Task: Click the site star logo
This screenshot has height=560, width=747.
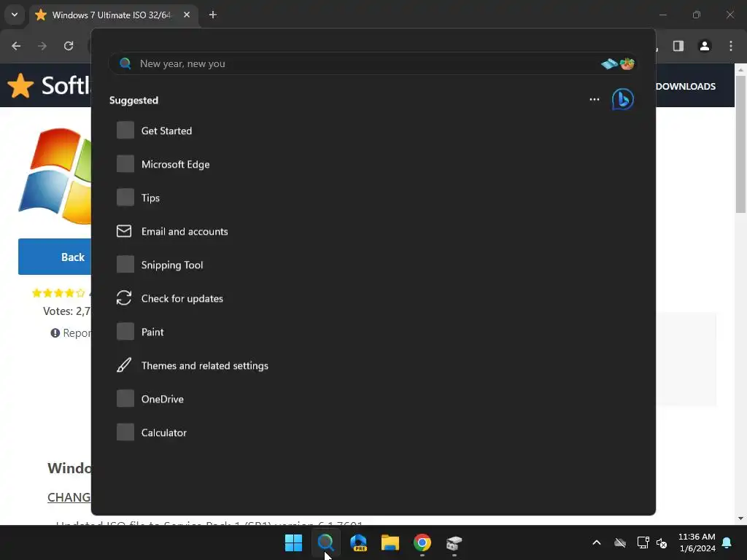Action: [x=21, y=86]
